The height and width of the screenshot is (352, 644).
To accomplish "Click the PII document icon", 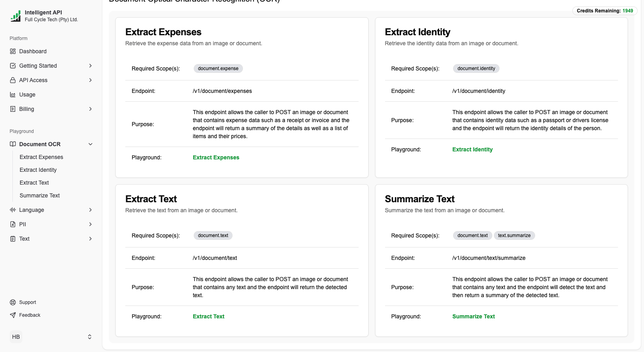I will (x=13, y=224).
